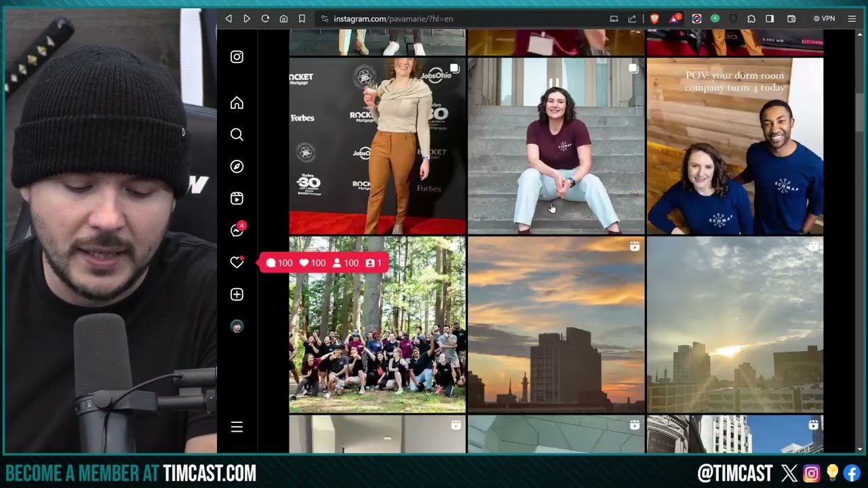Open the More menu at sidebar bottom
Image resolution: width=868 pixels, height=488 pixels.
pyautogui.click(x=237, y=427)
